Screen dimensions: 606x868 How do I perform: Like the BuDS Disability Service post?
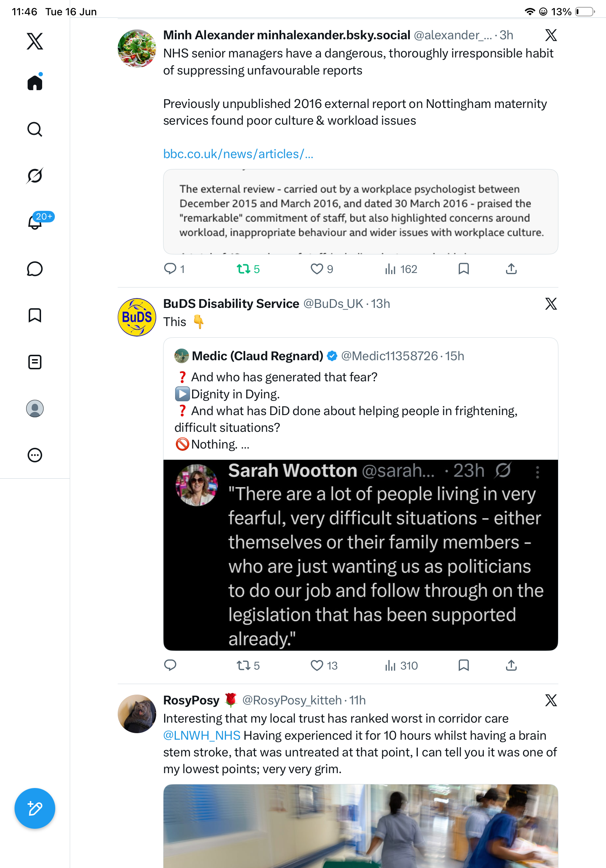coord(323,666)
